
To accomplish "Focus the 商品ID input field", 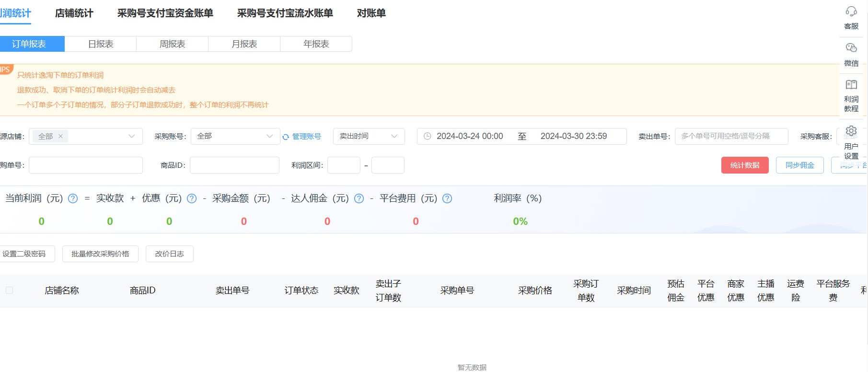I will tap(234, 165).
